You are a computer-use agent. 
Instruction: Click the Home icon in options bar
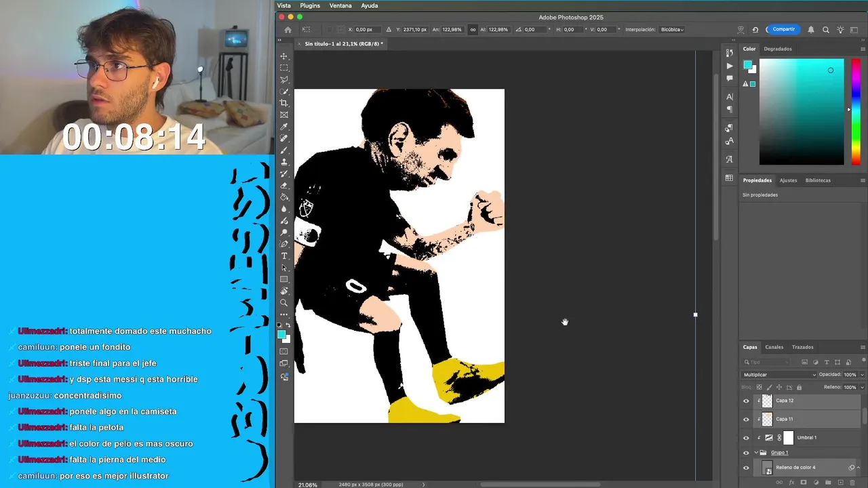[x=288, y=30]
